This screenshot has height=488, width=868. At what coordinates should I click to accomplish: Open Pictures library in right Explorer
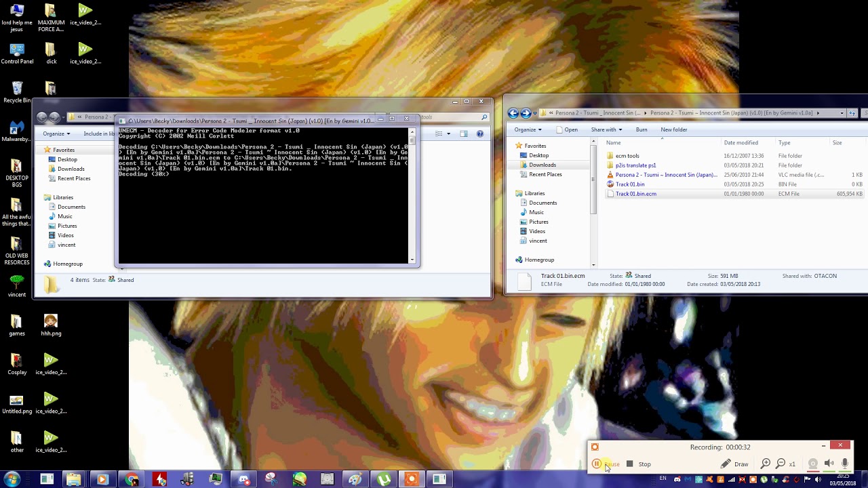538,222
